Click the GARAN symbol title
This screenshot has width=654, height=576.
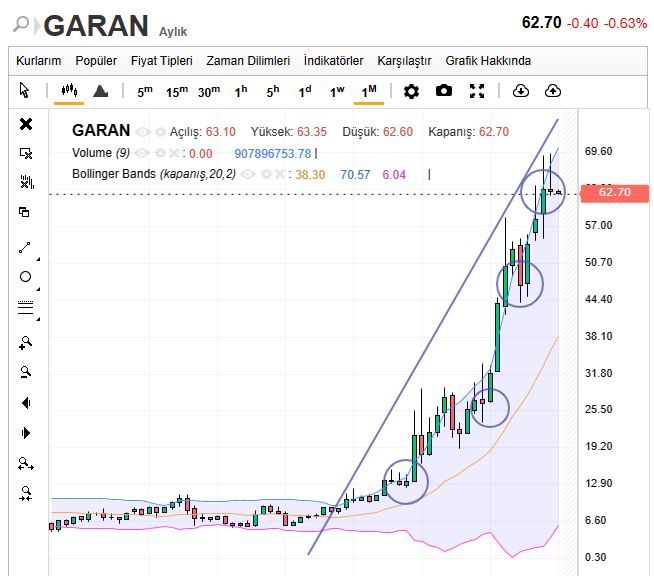[96, 26]
